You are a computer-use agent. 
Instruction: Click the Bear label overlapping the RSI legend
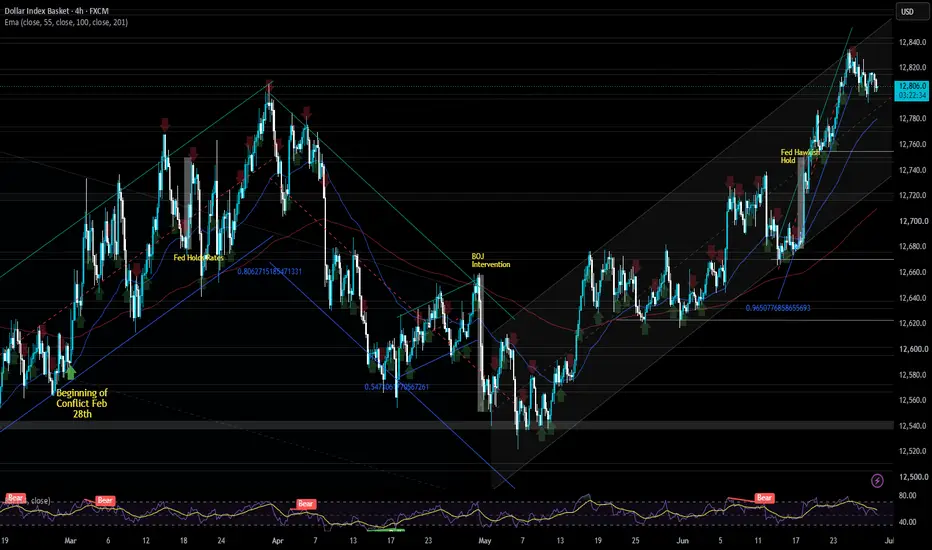[15, 498]
